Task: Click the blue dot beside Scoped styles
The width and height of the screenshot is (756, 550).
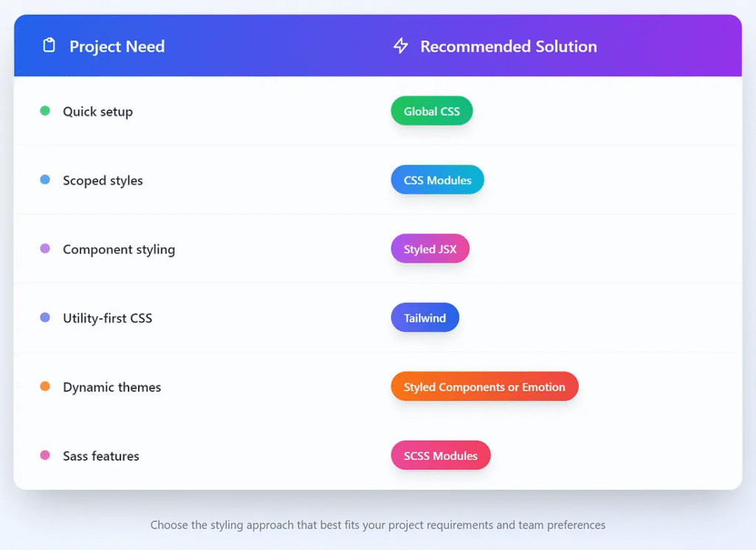Action: point(45,179)
